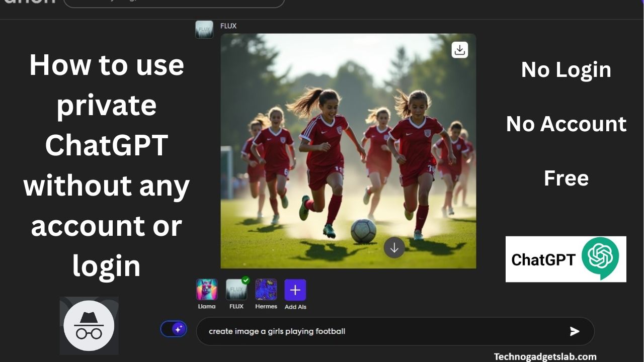Viewport: 644px width, 362px height.
Task: Click the scroll-down arrow over the image
Action: coord(394,247)
